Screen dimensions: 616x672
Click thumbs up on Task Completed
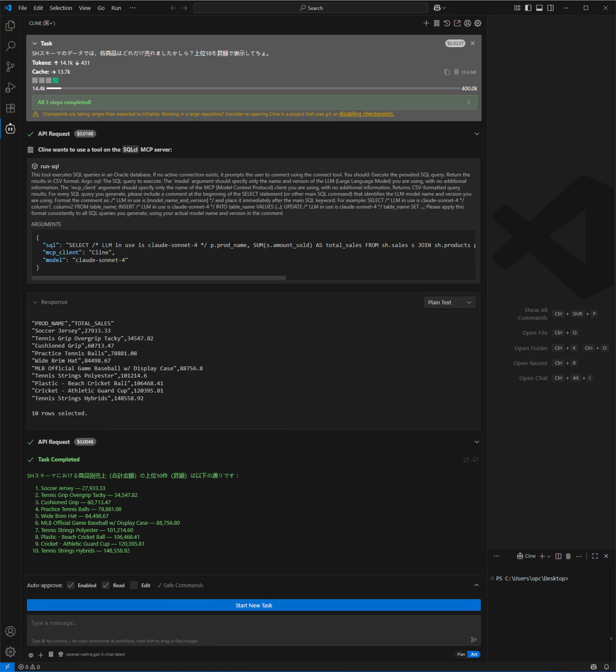pyautogui.click(x=466, y=460)
